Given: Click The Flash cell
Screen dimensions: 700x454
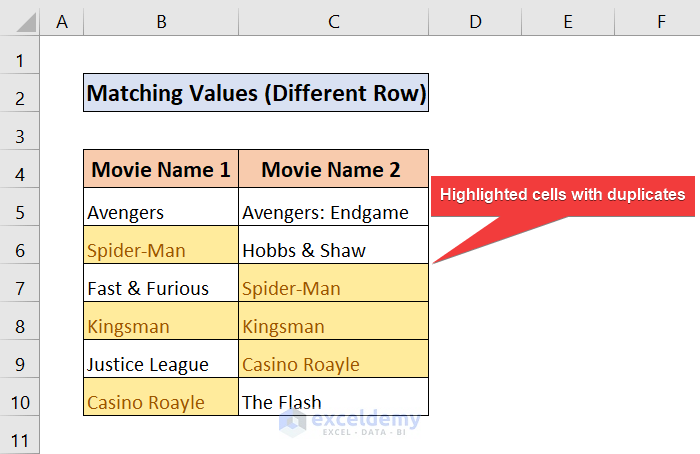Looking at the screenshot, I should click(334, 403).
